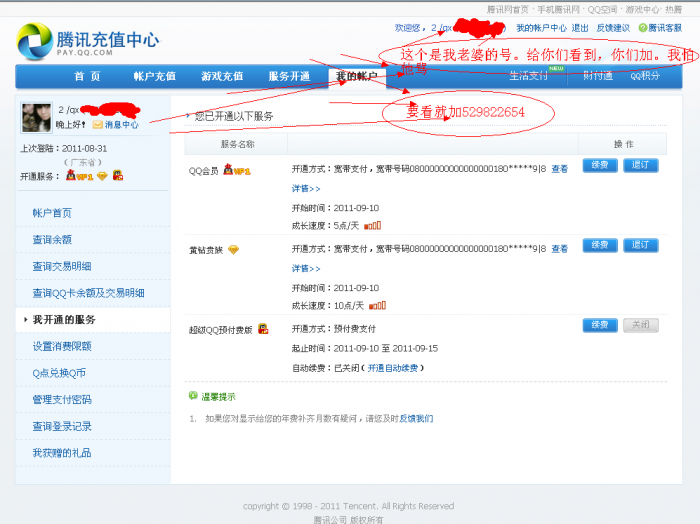Expand 详情>> under 黄钻贵族
Screen dimensions: 700x524
click(x=306, y=268)
